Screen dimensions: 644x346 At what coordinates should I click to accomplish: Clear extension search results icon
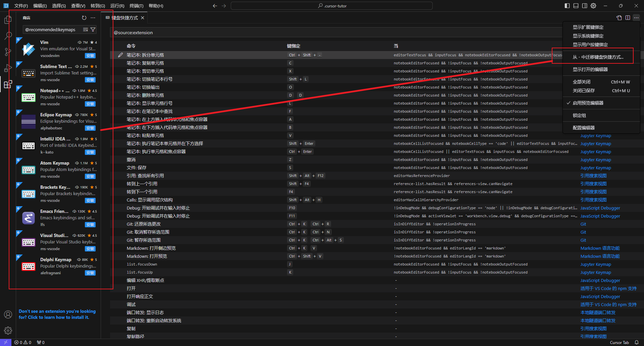click(86, 30)
